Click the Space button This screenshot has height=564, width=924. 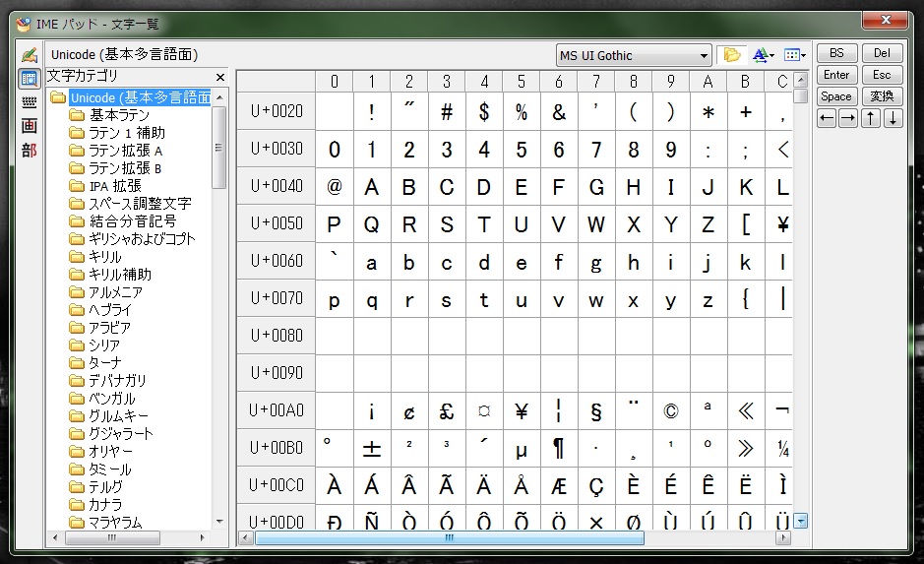(x=836, y=96)
